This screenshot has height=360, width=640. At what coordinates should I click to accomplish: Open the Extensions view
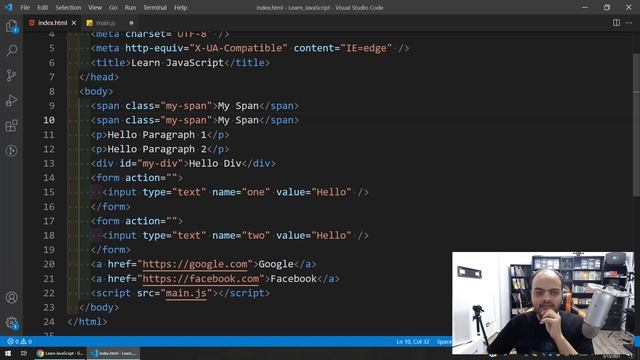11,126
